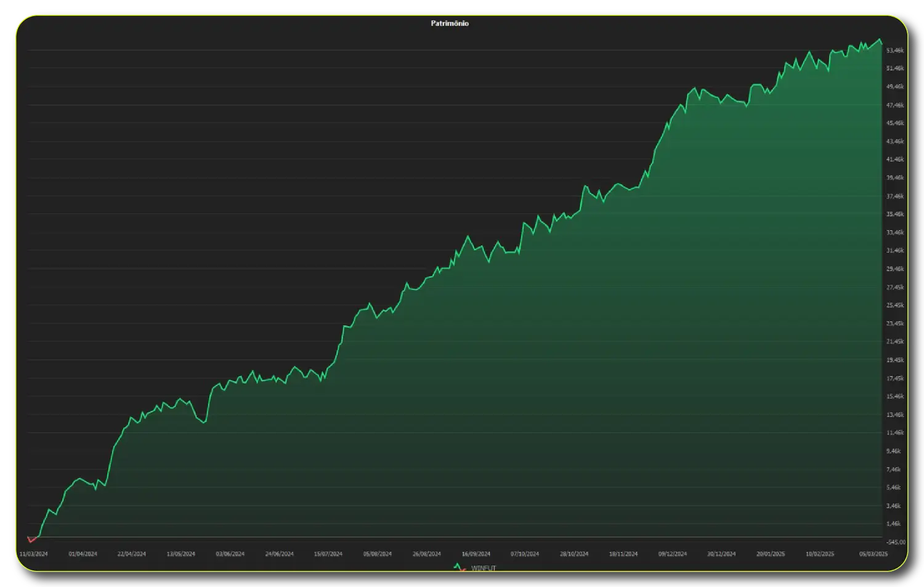Select the 01/04/2024 date label
Viewport: 924px width, 587px height.
[83, 554]
